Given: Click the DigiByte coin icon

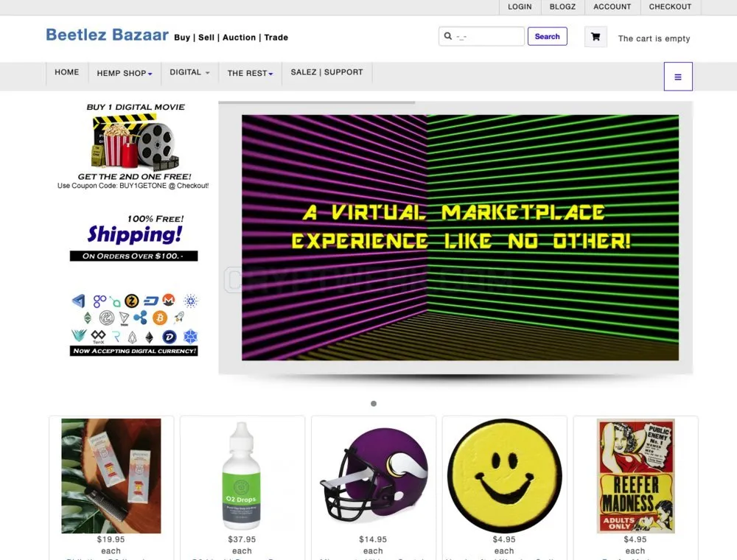Looking at the screenshot, I should point(170,337).
